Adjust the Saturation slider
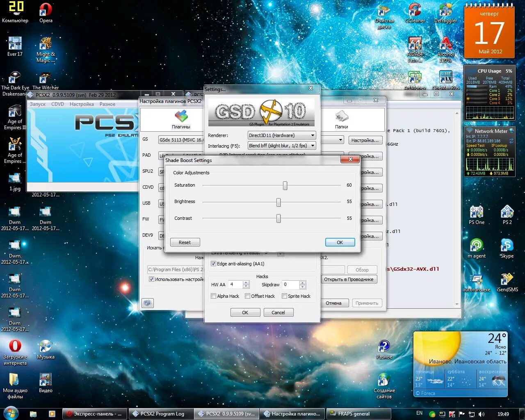The height and width of the screenshot is (420, 525). [285, 186]
